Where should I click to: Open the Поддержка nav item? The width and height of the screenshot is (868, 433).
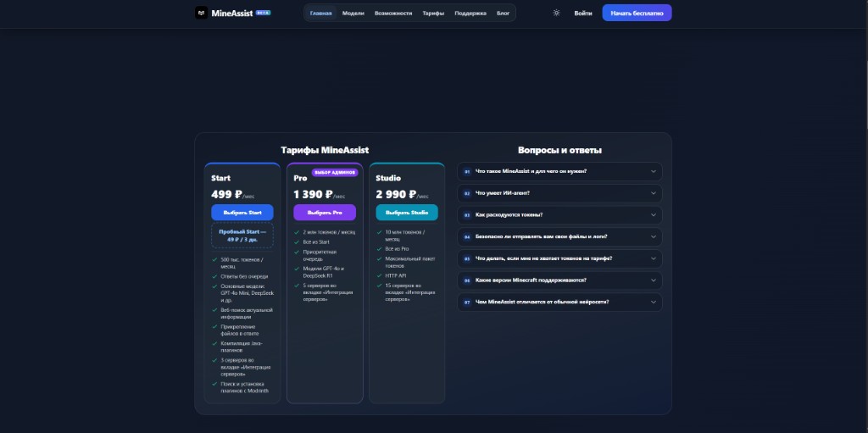(x=470, y=13)
